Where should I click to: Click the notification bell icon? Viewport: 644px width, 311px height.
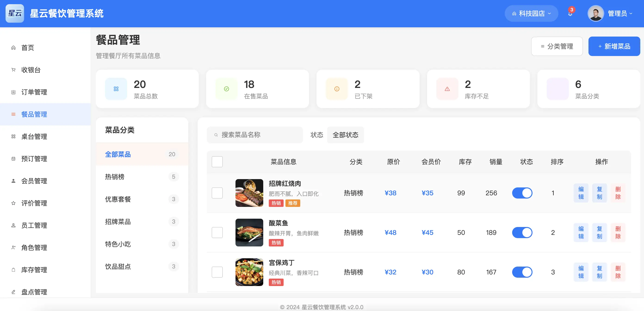[x=570, y=14]
